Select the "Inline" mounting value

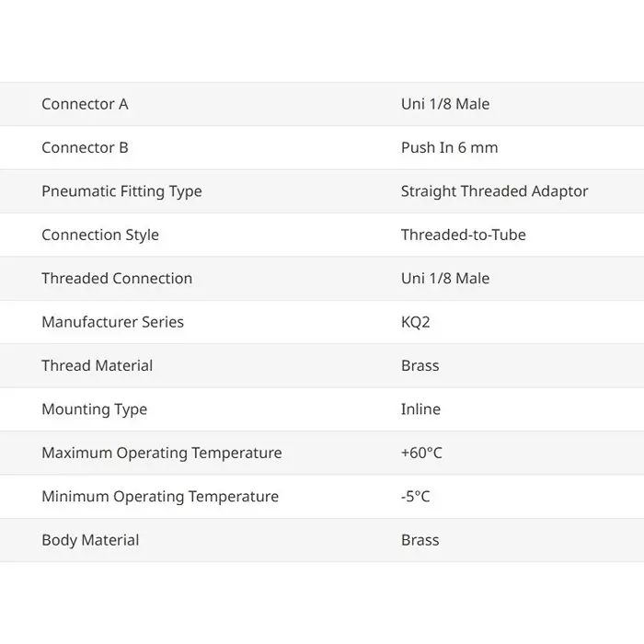(x=420, y=409)
